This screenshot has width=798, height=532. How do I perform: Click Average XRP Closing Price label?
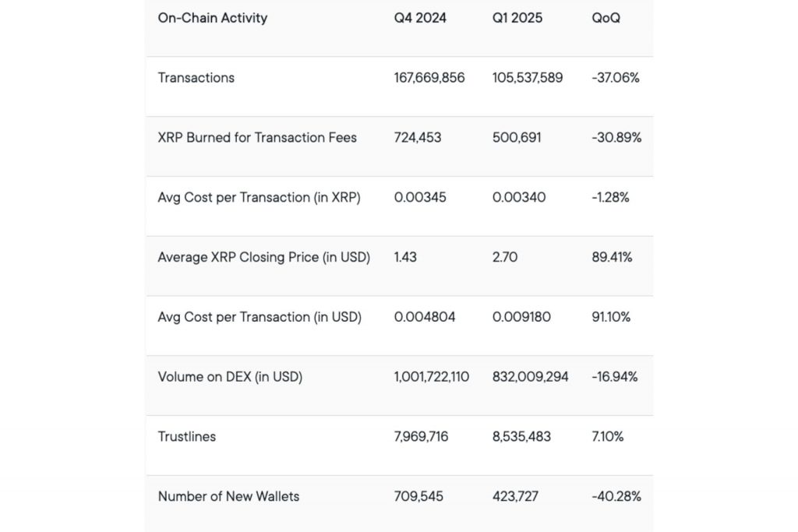tap(263, 257)
